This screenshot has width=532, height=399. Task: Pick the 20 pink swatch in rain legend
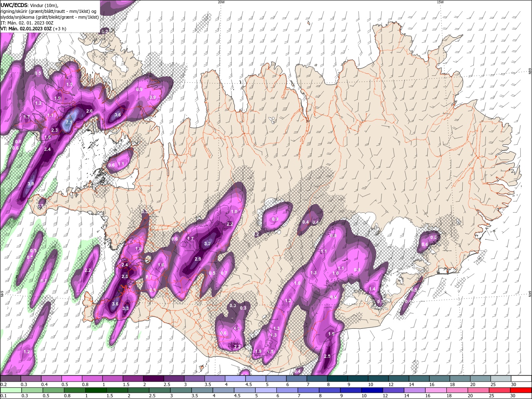click(x=479, y=390)
